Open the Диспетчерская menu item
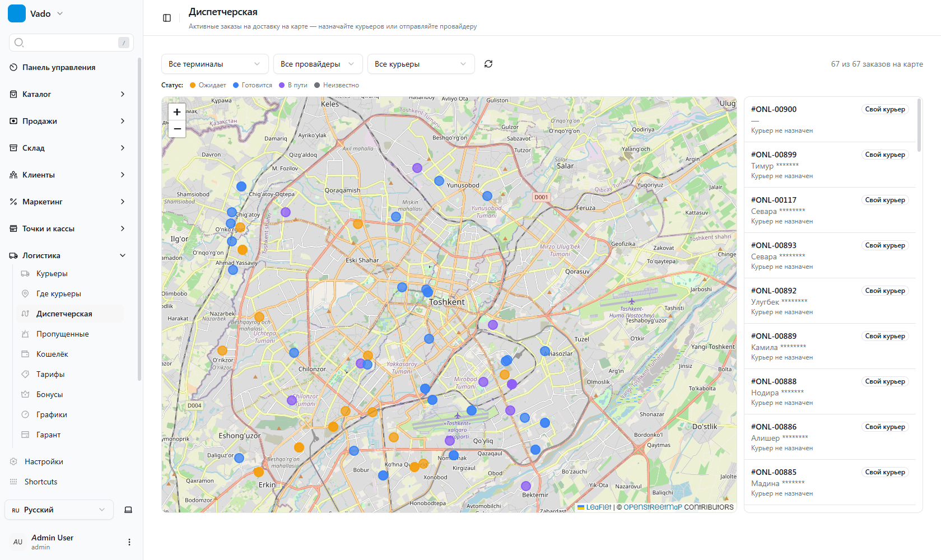This screenshot has width=941, height=560. pos(71,314)
